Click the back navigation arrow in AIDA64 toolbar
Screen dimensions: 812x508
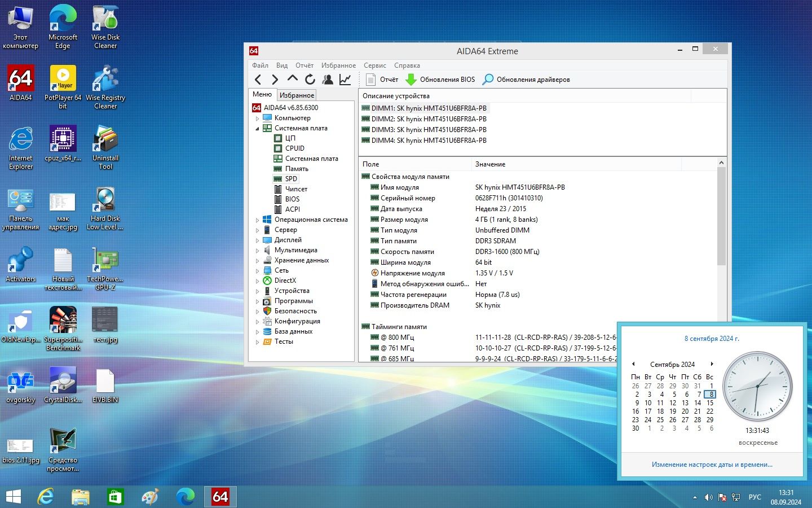click(x=258, y=80)
